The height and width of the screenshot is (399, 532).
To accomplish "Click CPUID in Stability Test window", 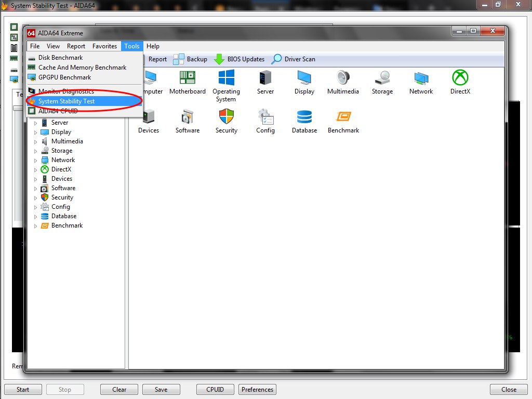I will (215, 390).
